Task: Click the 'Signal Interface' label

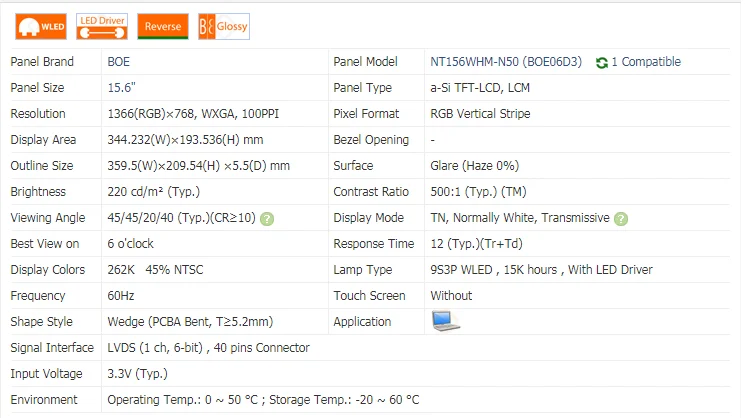Action: point(52,348)
